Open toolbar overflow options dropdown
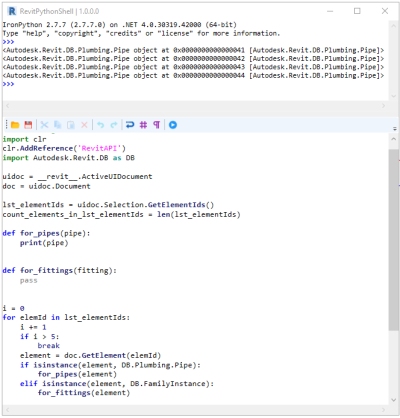400x418 pixels. click(x=395, y=128)
